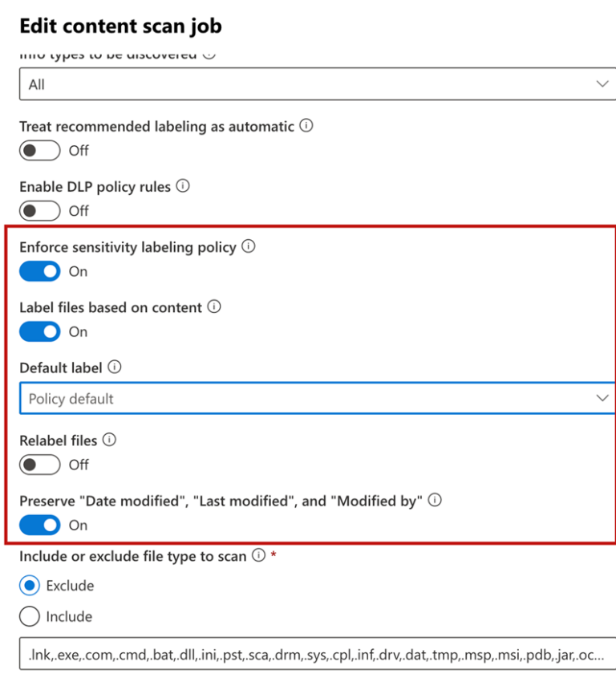View info for Enable DLP policy rules
The height and width of the screenshot is (678, 616).
tap(184, 186)
